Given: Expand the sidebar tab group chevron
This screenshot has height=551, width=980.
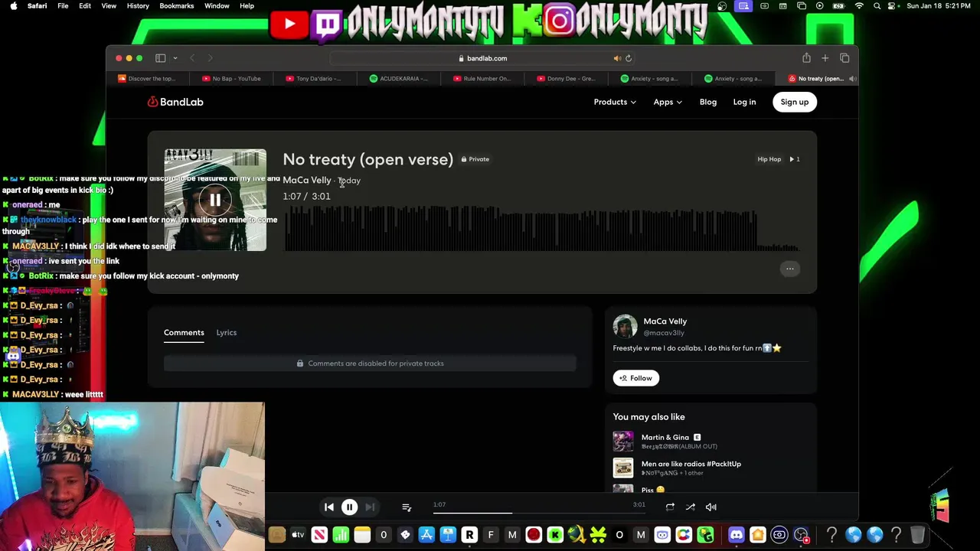Looking at the screenshot, I should click(x=175, y=58).
